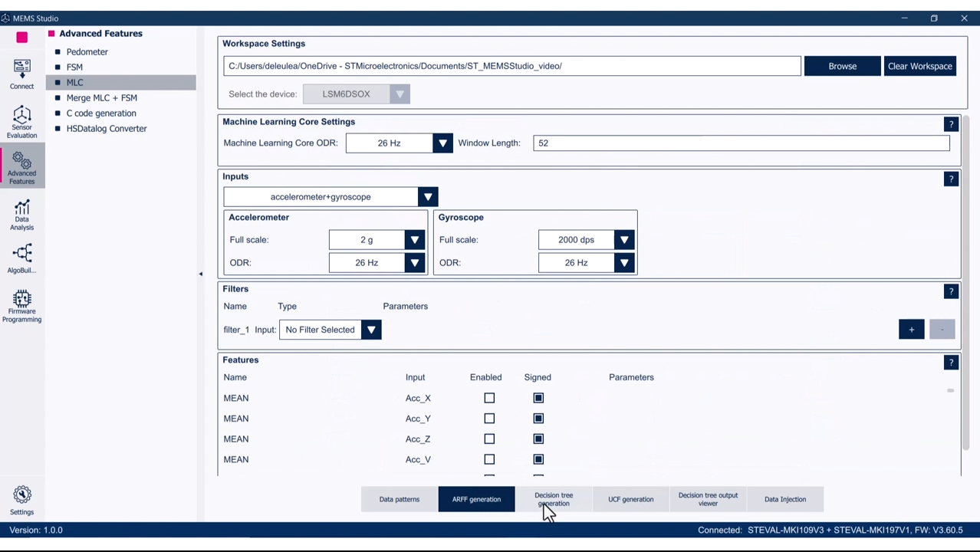Select the Sensor Evaluation icon
The width and height of the screenshot is (980, 552).
point(21,123)
